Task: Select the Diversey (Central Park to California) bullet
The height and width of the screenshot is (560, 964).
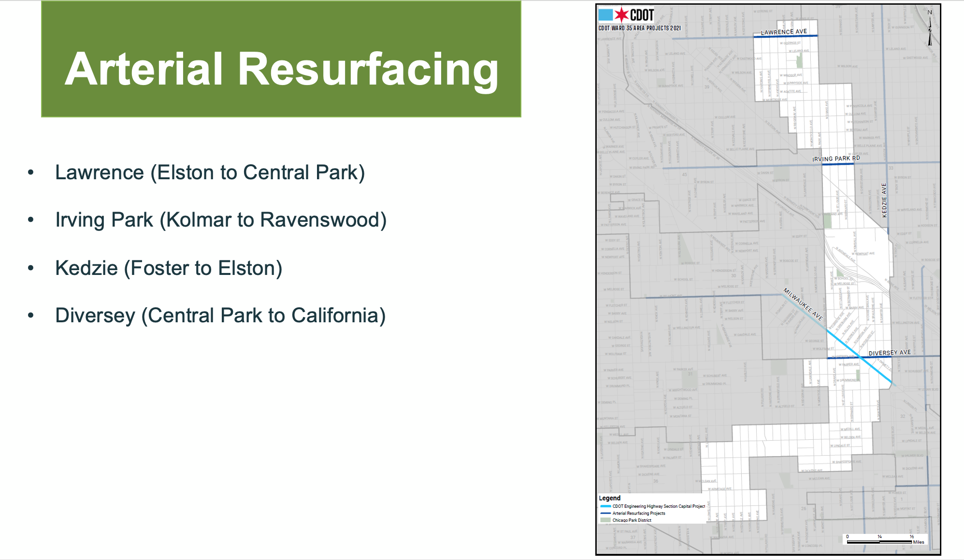Action: pos(220,316)
